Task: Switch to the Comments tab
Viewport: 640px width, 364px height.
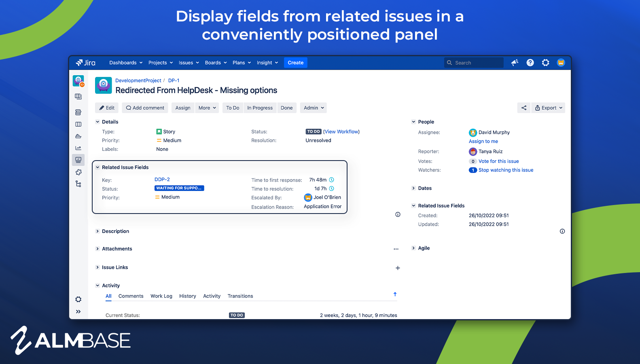Action: click(131, 296)
